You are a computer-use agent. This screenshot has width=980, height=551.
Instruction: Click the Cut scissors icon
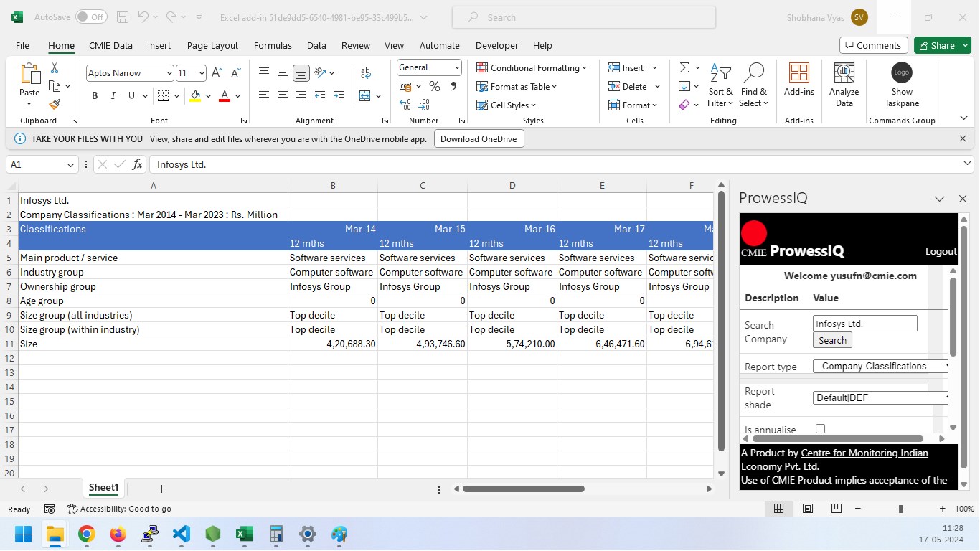(55, 68)
